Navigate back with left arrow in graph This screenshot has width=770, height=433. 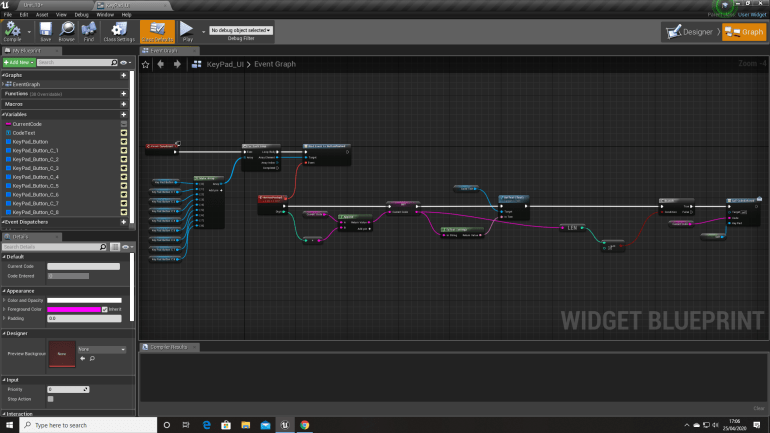tap(161, 64)
